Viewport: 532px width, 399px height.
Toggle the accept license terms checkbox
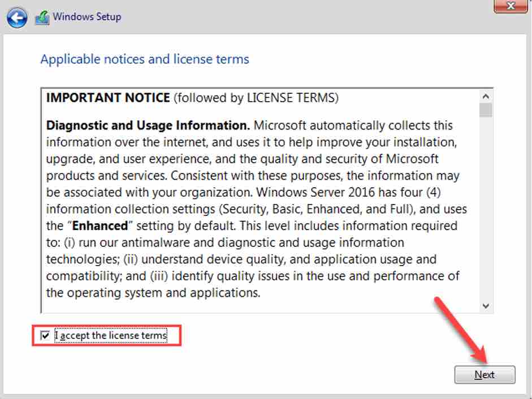(x=45, y=336)
